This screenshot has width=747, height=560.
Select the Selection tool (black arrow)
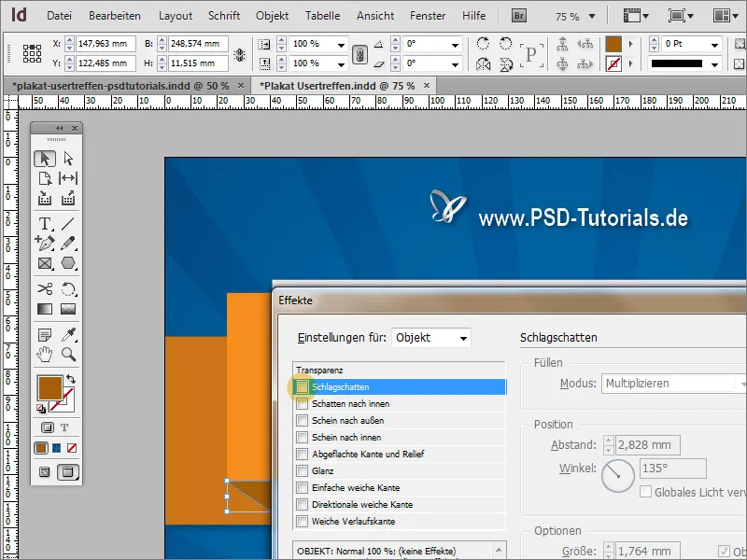tap(45, 159)
